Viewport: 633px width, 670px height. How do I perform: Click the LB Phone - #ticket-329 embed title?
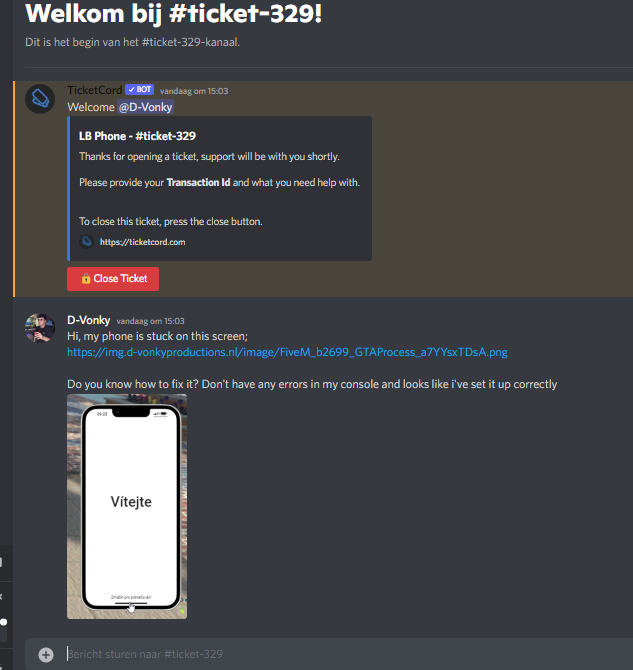coord(137,136)
